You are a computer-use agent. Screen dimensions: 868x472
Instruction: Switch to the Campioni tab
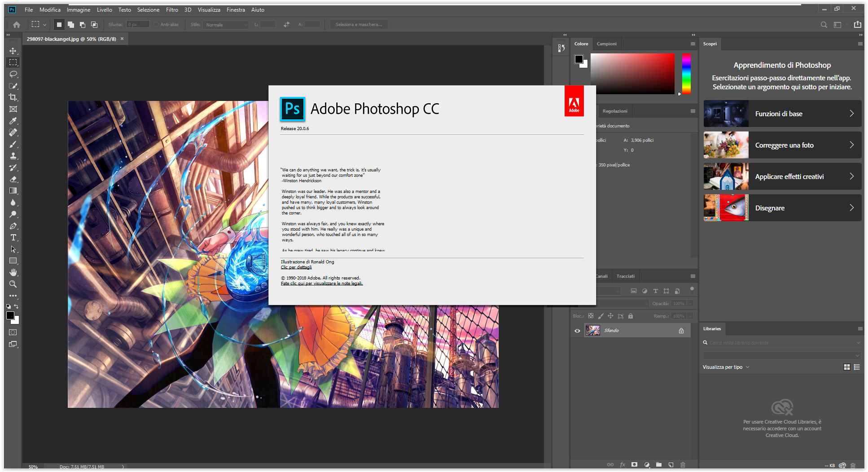coord(607,44)
